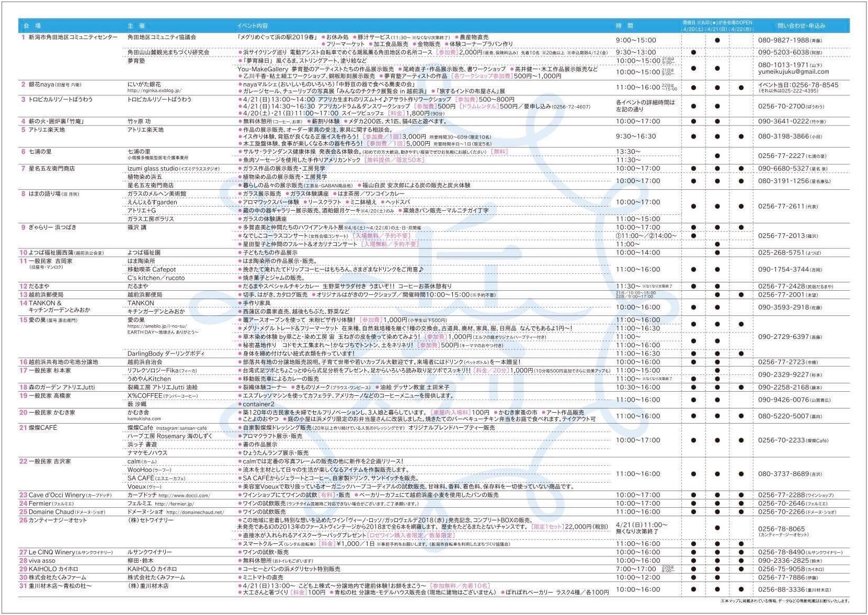
Task: Open email 'yumeikujuku@gmail.com'
Action: point(794,72)
